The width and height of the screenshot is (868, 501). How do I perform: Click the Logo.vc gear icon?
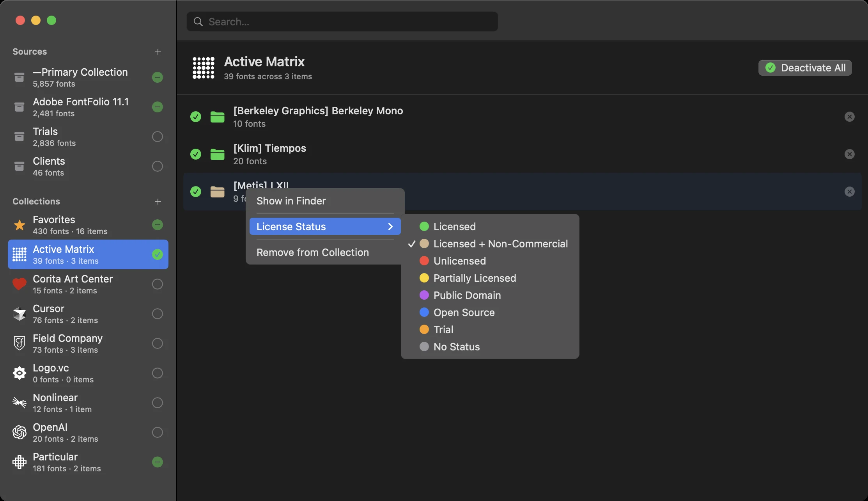click(19, 373)
